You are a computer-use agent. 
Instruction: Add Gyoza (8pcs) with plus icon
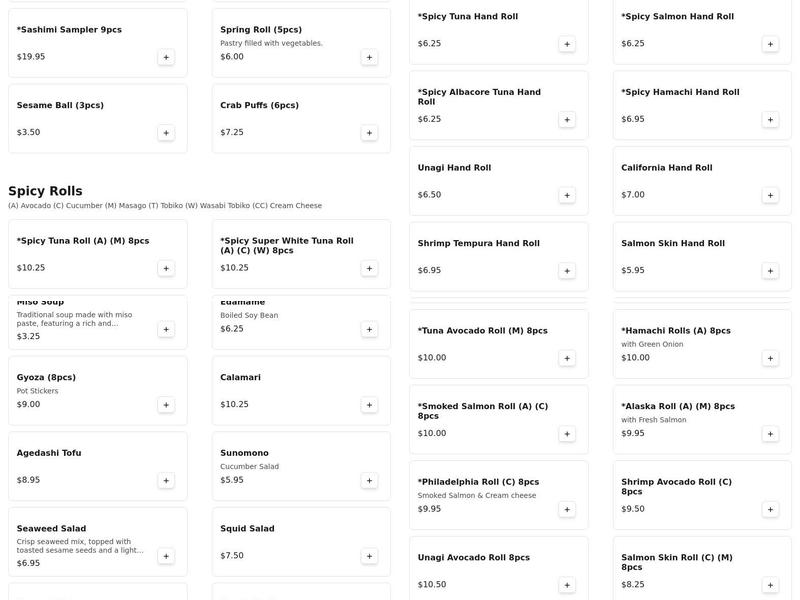pos(166,405)
